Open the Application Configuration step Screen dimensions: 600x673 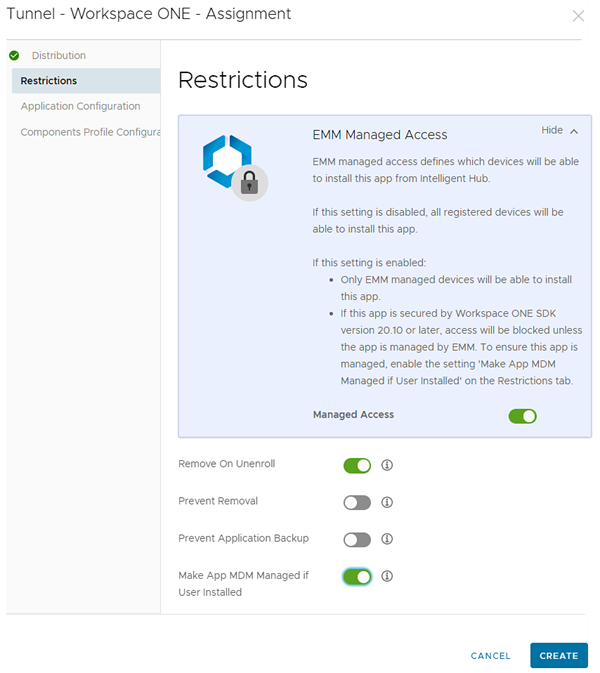[x=81, y=106]
